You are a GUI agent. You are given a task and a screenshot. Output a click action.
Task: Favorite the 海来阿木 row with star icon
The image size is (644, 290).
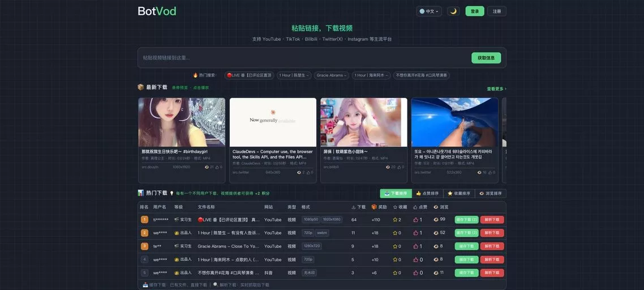coord(395,259)
